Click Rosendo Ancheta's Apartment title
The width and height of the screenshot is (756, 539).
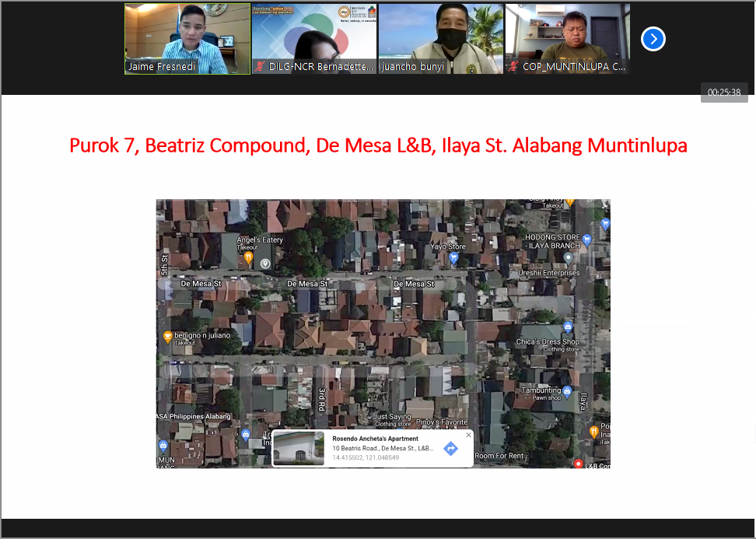(x=375, y=439)
